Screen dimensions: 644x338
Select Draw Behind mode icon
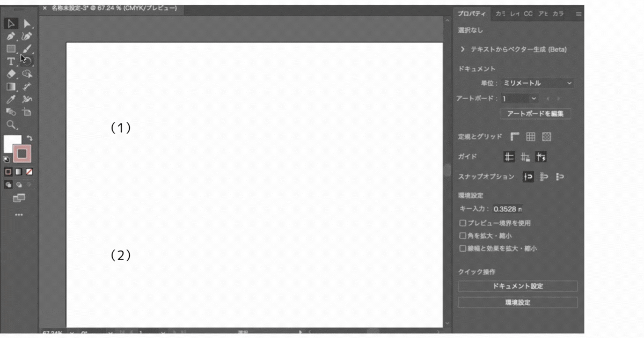[18, 184]
